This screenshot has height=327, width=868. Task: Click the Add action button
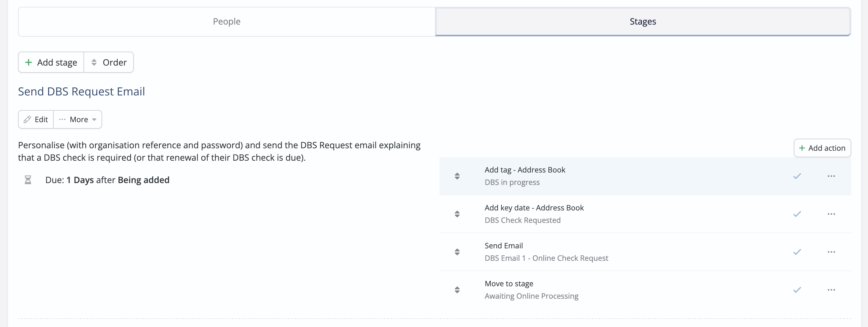pyautogui.click(x=822, y=148)
